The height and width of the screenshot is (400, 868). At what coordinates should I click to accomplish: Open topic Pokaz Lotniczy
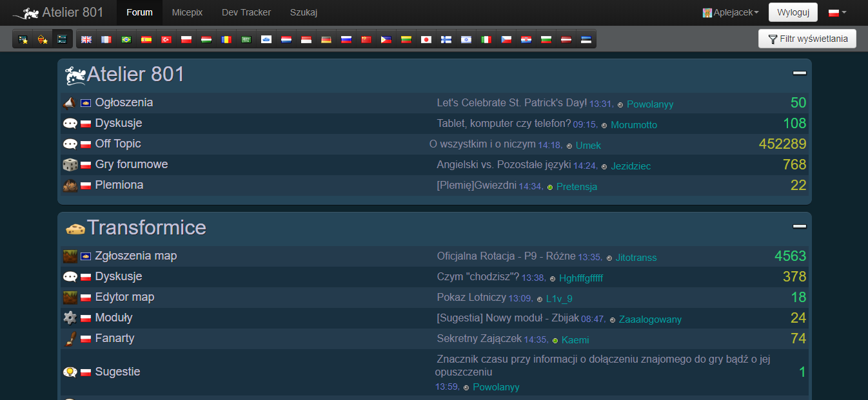tap(471, 298)
